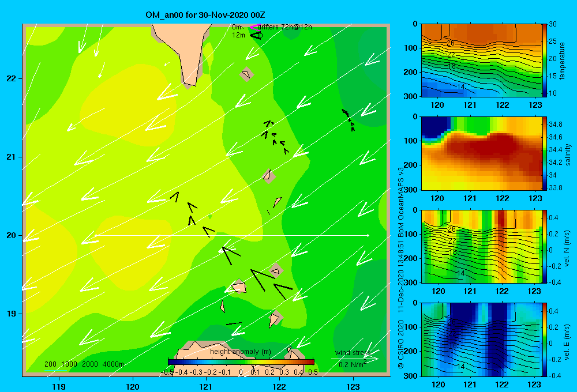Click the height anomaly color bar
The width and height of the screenshot is (577, 392).
pyautogui.click(x=241, y=362)
